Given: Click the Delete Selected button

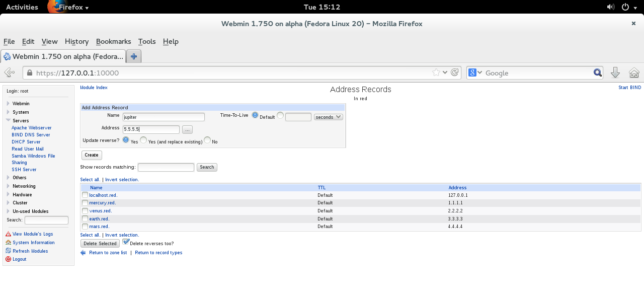Looking at the screenshot, I should pyautogui.click(x=100, y=244).
